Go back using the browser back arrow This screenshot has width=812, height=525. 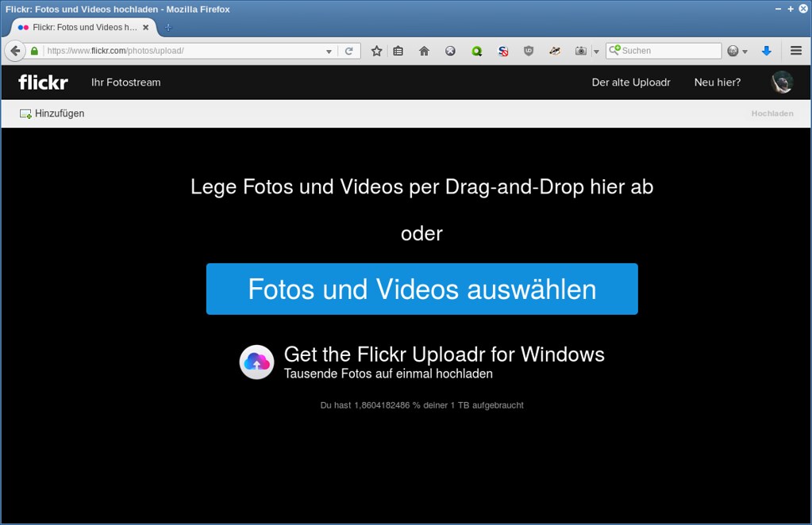pos(15,51)
